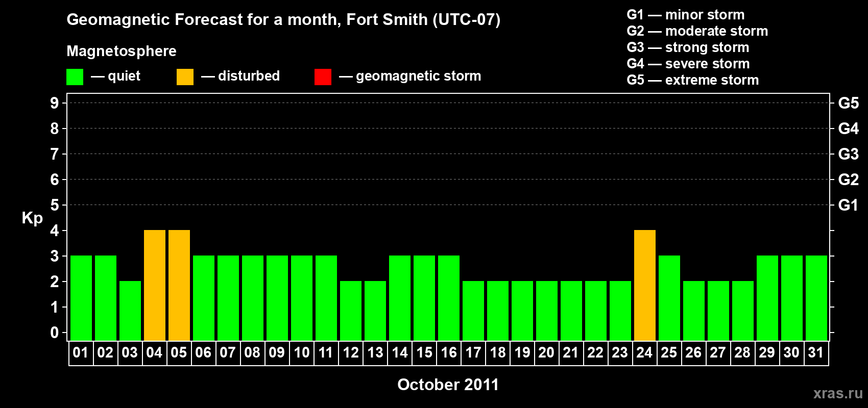Click the G2 label on right axis
The image size is (868, 408).
point(849,180)
